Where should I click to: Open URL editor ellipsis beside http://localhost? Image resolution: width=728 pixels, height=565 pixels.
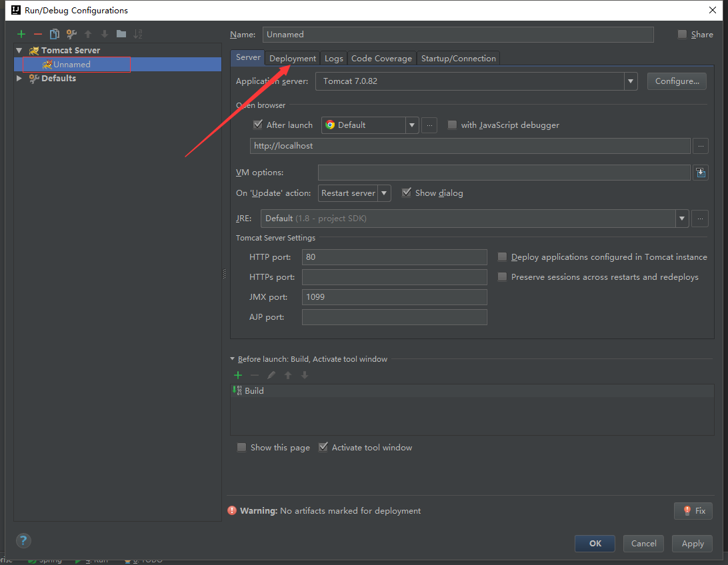click(701, 146)
